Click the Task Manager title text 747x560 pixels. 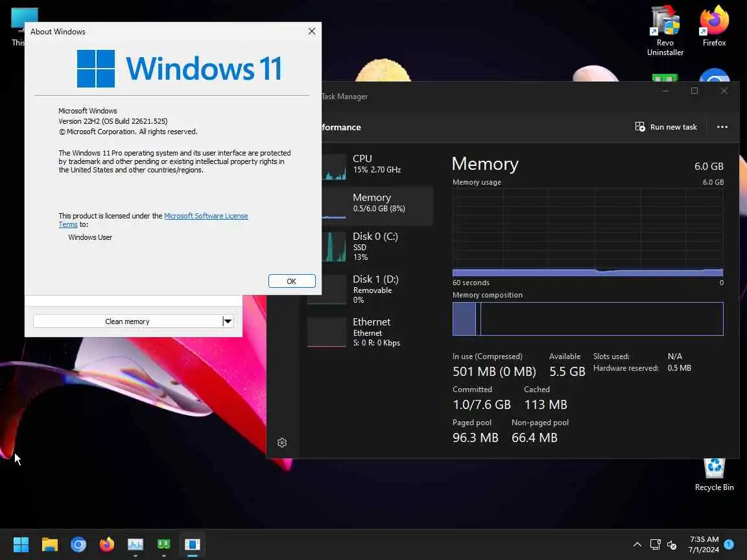click(x=344, y=96)
